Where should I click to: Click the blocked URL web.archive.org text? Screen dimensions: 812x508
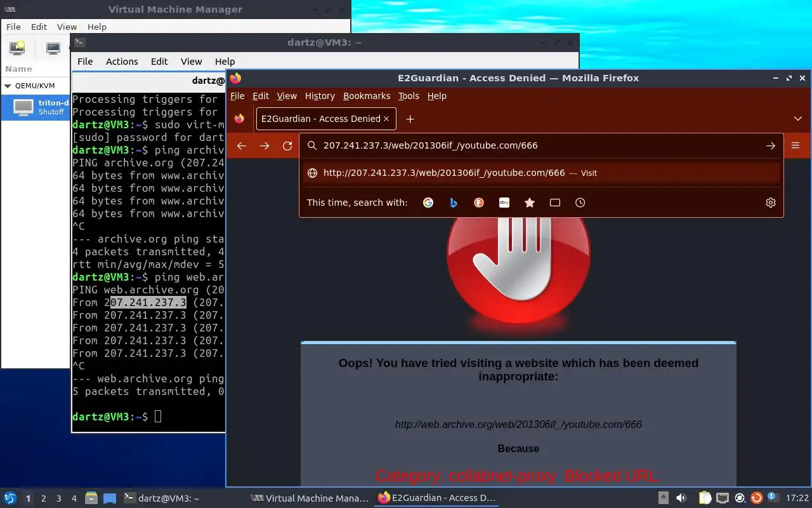(x=518, y=424)
